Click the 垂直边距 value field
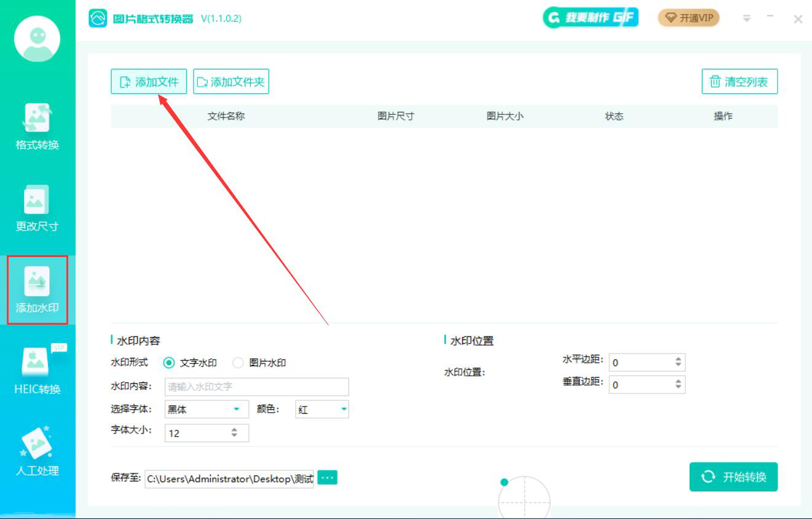812x519 pixels. click(x=647, y=384)
